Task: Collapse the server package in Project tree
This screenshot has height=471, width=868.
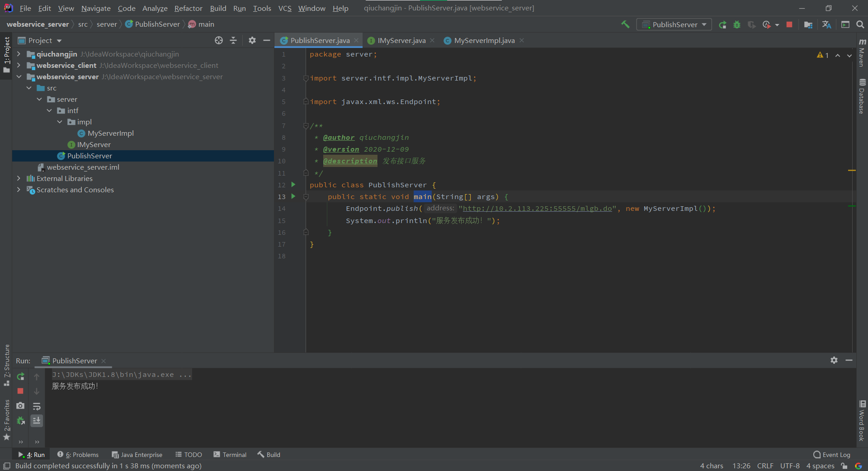Action: (x=40, y=99)
